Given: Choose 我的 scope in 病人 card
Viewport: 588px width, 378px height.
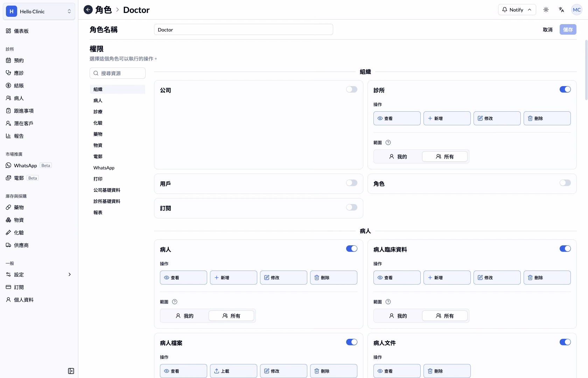Looking at the screenshot, I should coord(184,316).
